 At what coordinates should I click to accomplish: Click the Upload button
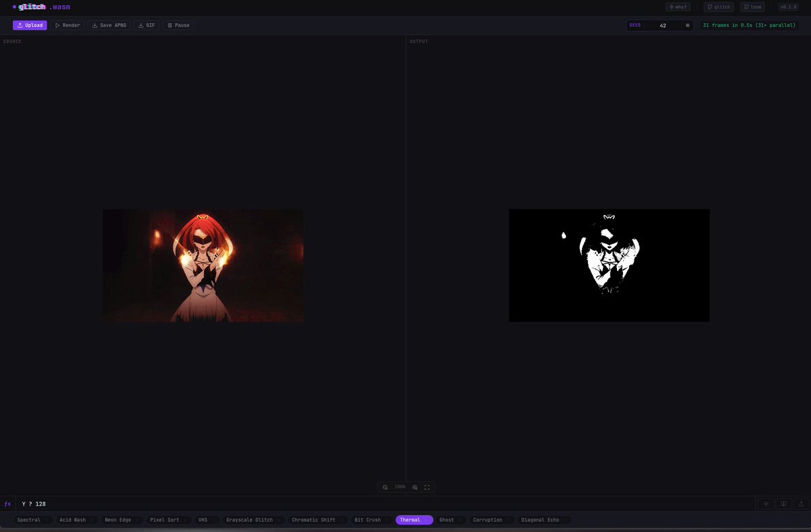coord(30,25)
